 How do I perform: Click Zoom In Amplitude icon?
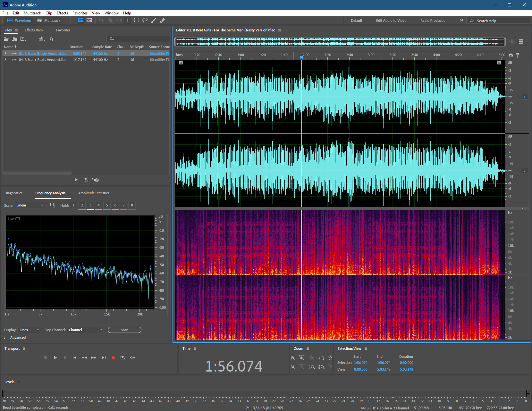[292, 358]
